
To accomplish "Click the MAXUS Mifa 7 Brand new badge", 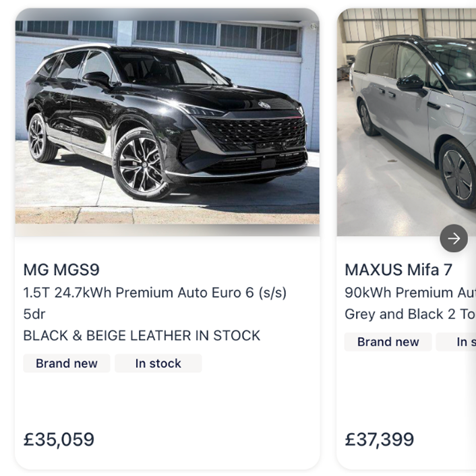I will 388,342.
